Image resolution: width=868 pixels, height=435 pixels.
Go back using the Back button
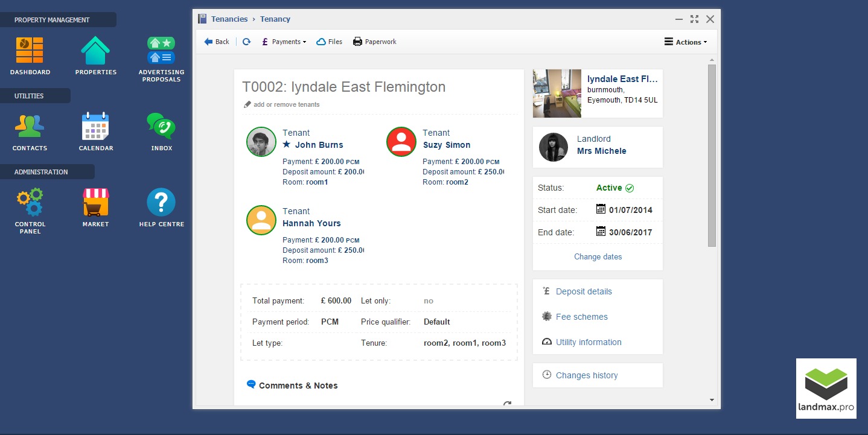pos(217,42)
